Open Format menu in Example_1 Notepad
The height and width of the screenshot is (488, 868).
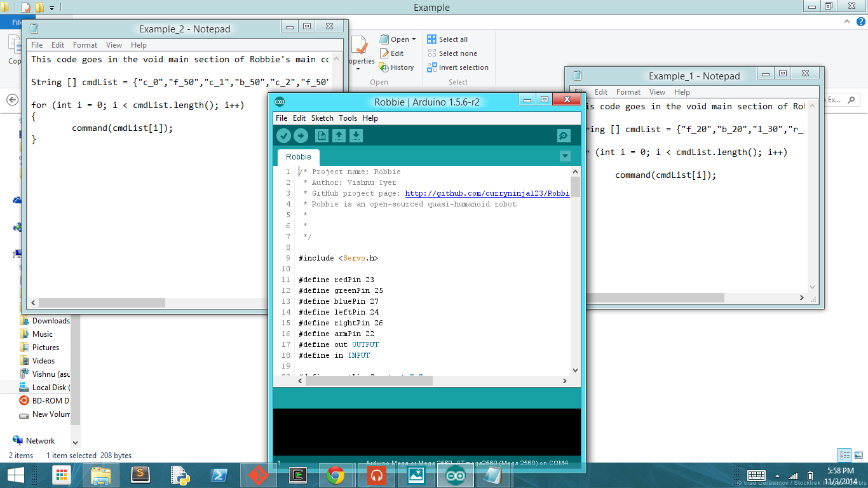pos(628,92)
